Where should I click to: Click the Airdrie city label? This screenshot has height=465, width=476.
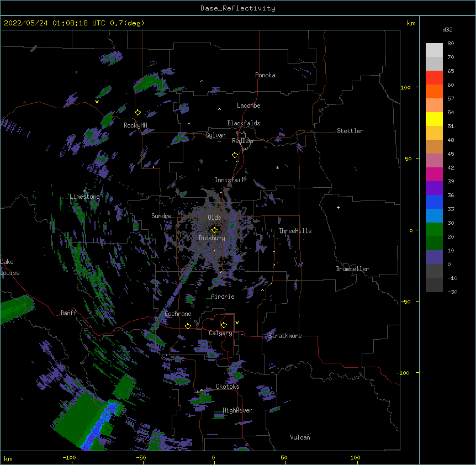[x=223, y=297]
